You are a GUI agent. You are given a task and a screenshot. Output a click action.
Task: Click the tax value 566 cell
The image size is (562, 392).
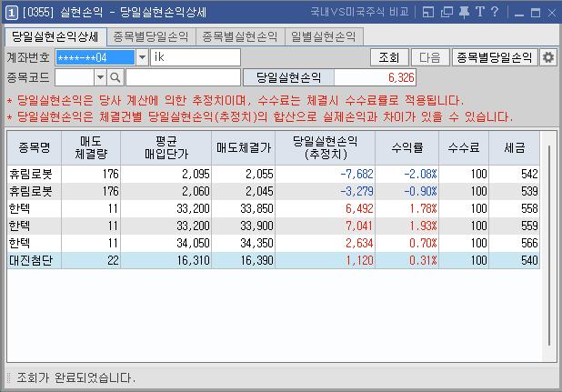tap(514, 243)
